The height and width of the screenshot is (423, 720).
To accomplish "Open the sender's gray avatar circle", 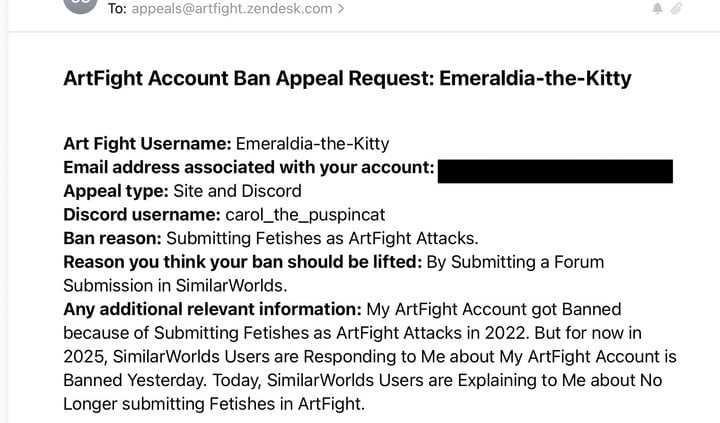I will point(80,5).
